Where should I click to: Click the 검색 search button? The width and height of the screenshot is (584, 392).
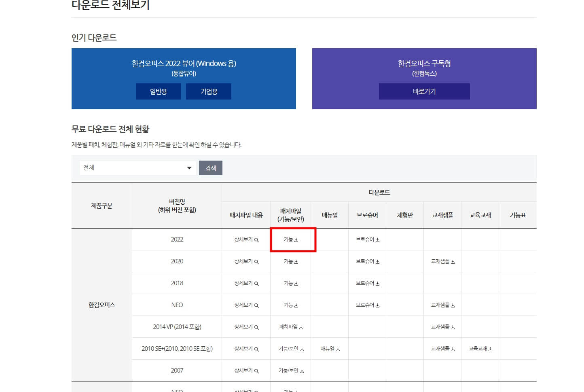click(x=211, y=168)
